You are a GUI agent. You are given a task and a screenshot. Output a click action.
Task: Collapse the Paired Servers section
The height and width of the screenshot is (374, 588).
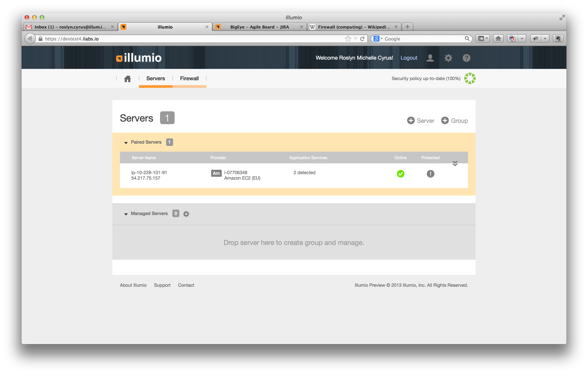coord(126,143)
